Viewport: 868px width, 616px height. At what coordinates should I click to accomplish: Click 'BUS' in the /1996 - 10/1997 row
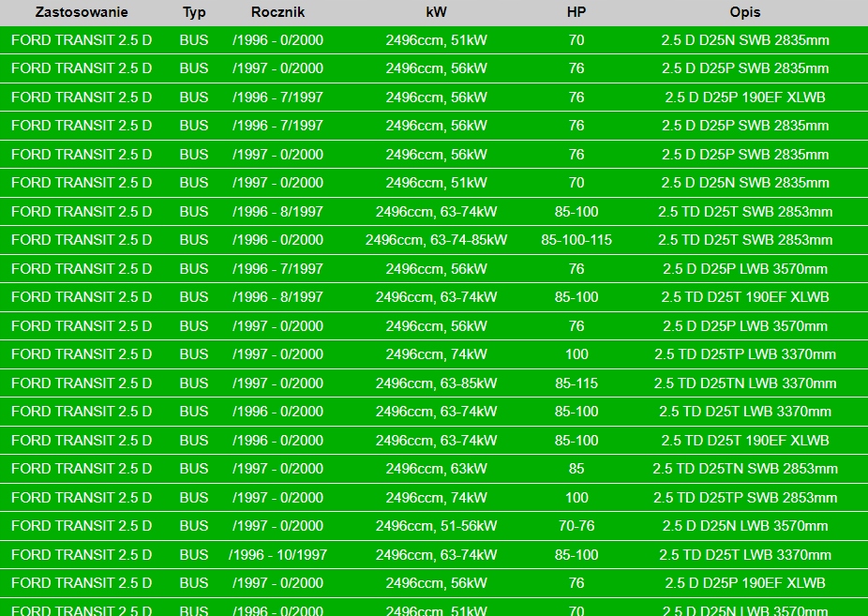[194, 554]
